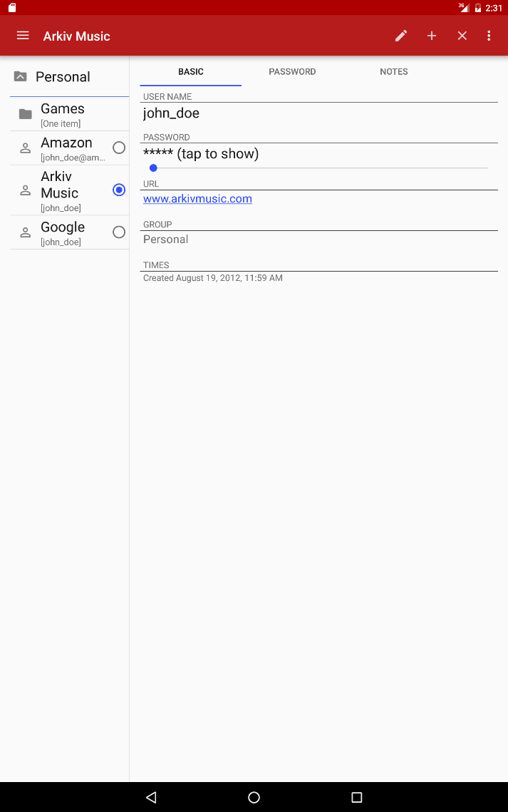This screenshot has width=508, height=812.
Task: Open the hamburger navigation menu
Action: point(23,36)
